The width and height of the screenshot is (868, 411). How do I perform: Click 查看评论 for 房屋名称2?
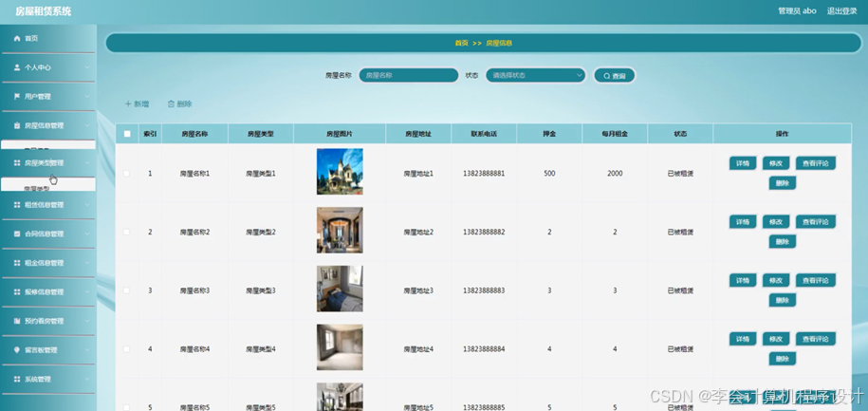pyautogui.click(x=816, y=221)
